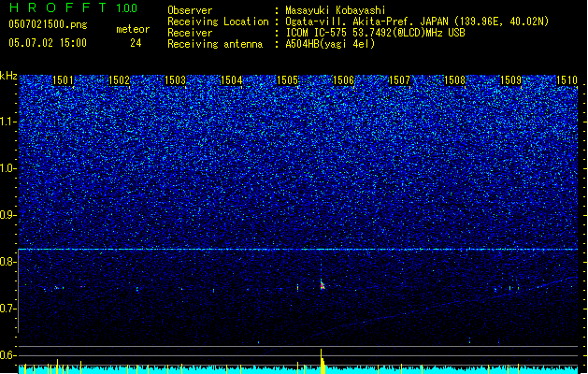Click the 1505 time marker

(287, 80)
